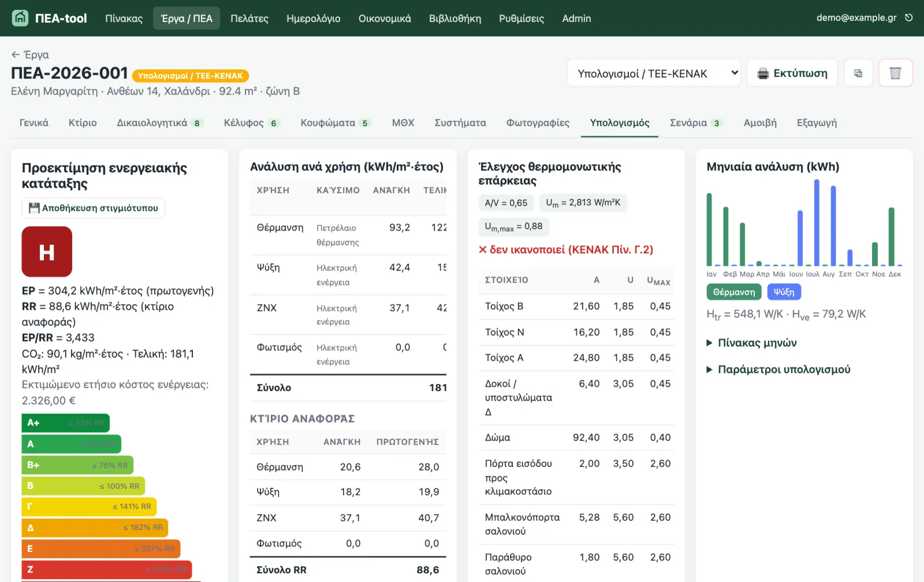Image resolution: width=924 pixels, height=582 pixels.
Task: Select the Έργα / ΠΕΑ menu item
Action: pyautogui.click(x=187, y=18)
